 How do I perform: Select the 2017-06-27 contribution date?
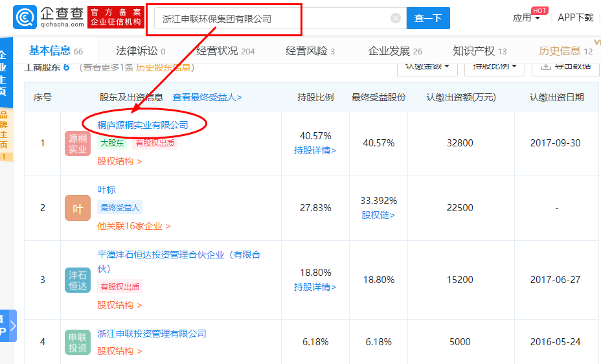pos(556,280)
